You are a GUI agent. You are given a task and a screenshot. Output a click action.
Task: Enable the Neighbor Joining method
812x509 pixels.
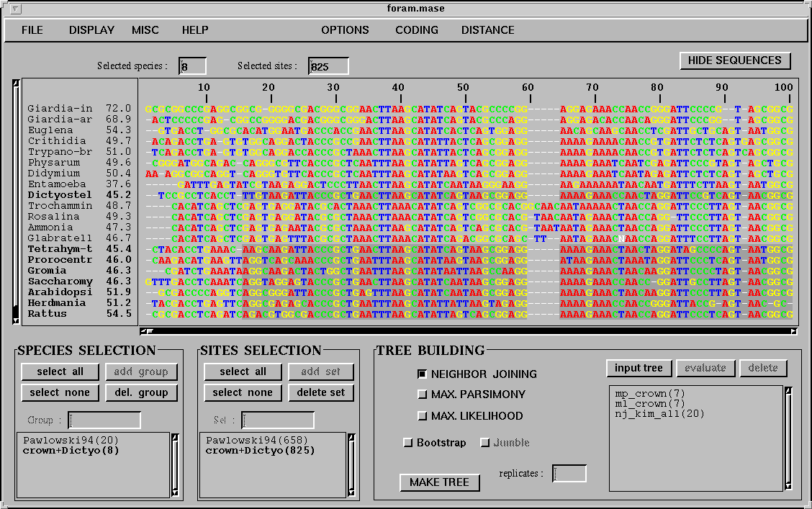[423, 374]
